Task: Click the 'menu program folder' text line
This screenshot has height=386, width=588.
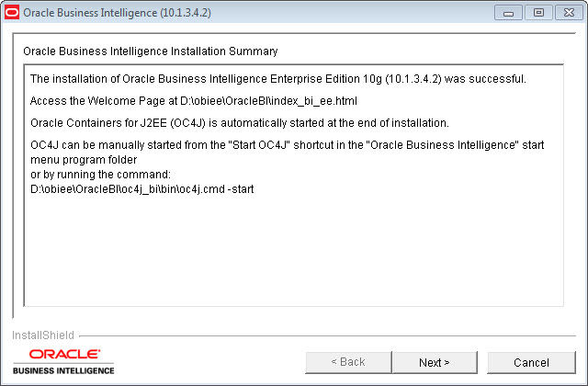Action: (84, 160)
